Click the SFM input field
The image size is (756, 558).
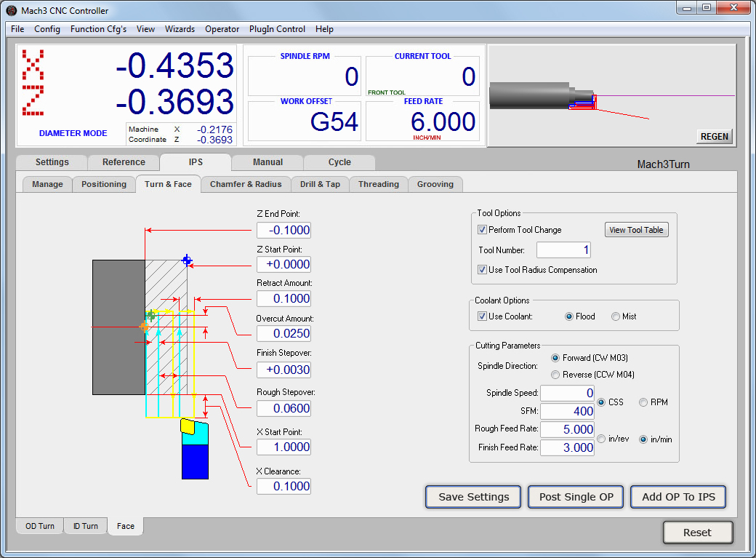pos(568,411)
